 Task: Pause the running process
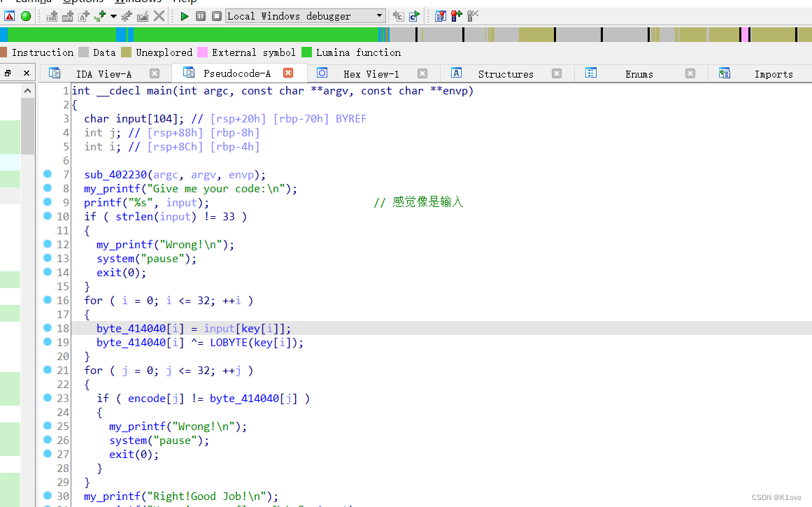click(201, 15)
